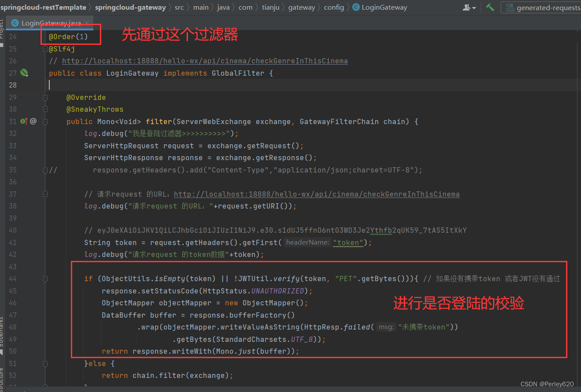Image resolution: width=581 pixels, height=392 pixels.
Task: Open the localhost URL link on line 37
Action: [x=317, y=194]
